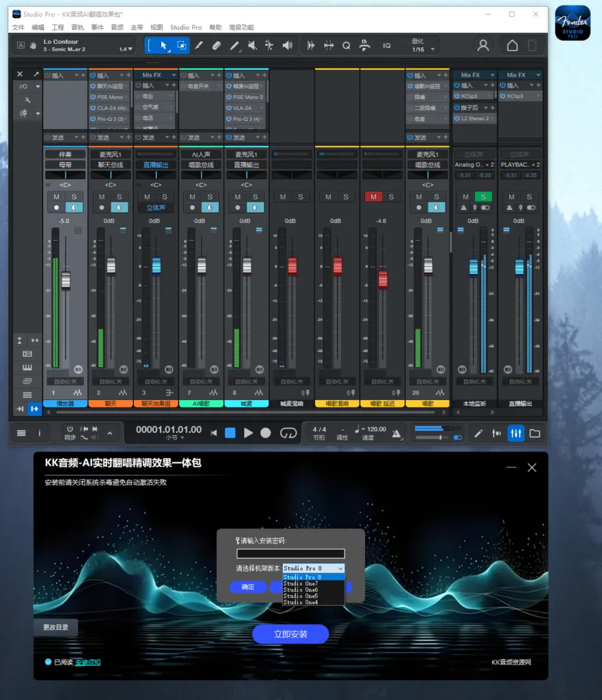Viewport: 602px width, 700px height.
Task: Open the Edit pencil view icon
Action: pos(478,433)
